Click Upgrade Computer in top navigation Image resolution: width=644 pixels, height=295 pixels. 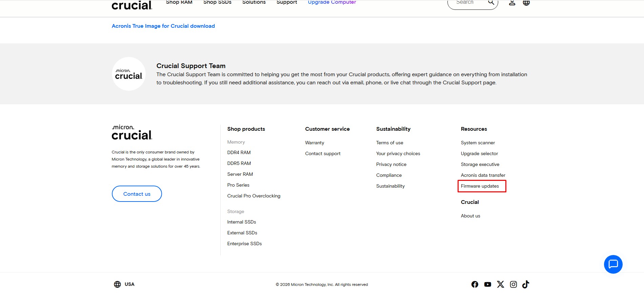pyautogui.click(x=332, y=2)
